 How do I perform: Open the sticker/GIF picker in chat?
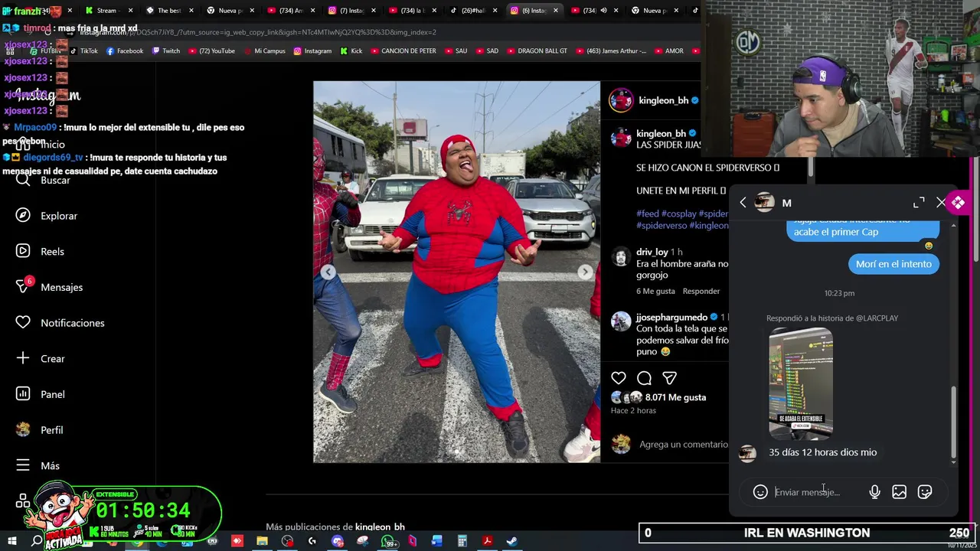[x=925, y=492]
